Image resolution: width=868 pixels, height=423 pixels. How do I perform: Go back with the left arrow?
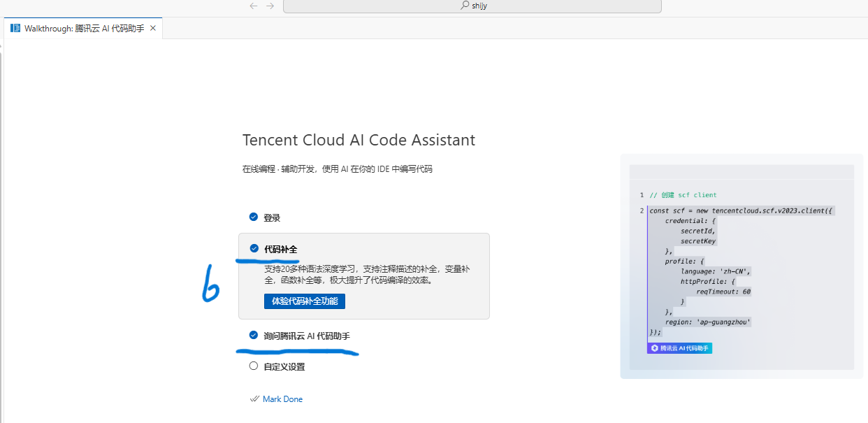pyautogui.click(x=254, y=6)
